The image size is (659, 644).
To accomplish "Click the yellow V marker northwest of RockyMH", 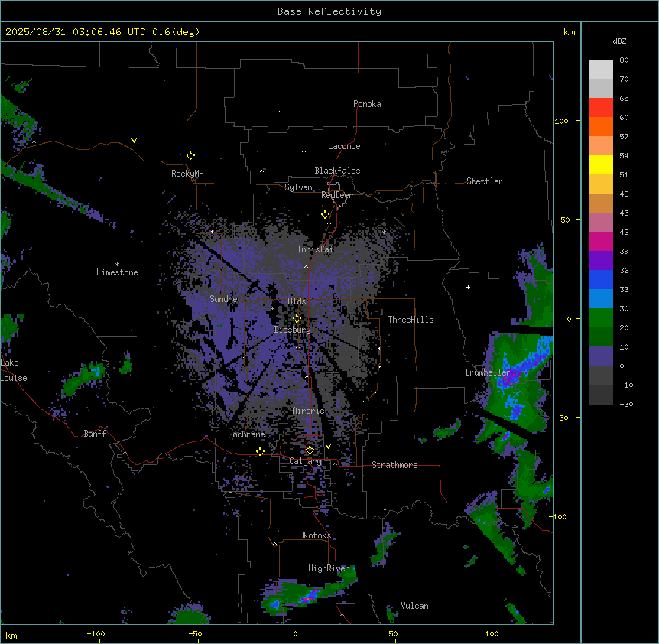I will 134,141.
